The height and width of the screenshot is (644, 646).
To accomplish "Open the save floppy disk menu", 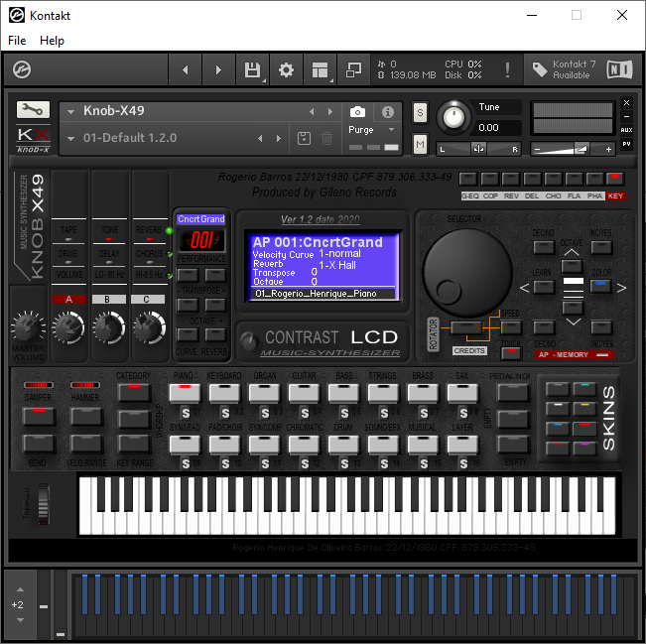I will coord(253,70).
